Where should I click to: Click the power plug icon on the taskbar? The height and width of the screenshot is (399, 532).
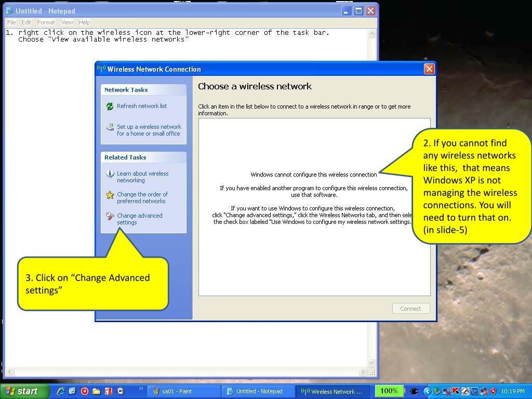tap(414, 391)
